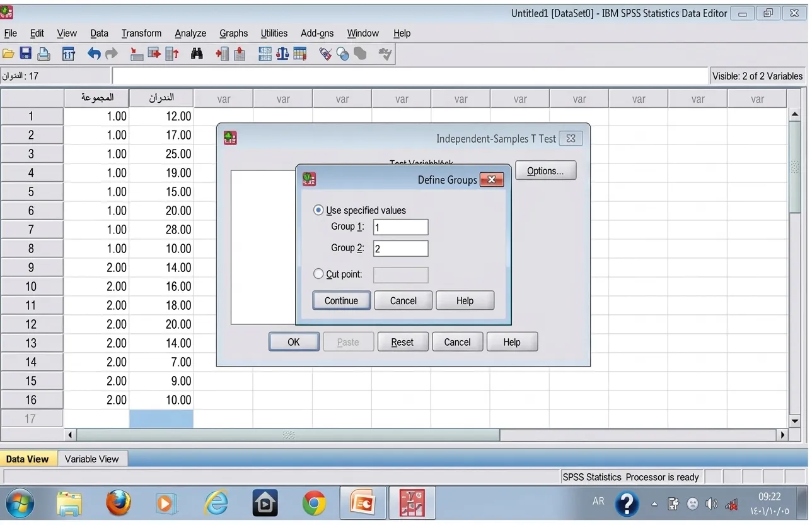The height and width of the screenshot is (525, 812).
Task: Click the volume speaker tray icon
Action: 712,504
